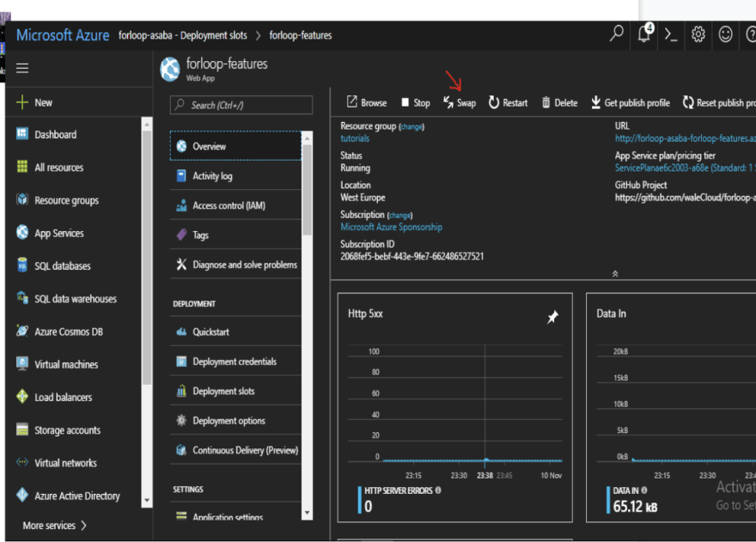Open the Tags menu item

tap(235, 234)
